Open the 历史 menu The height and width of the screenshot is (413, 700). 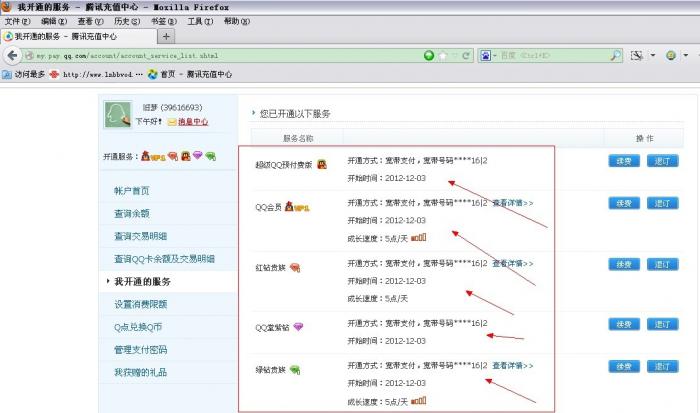(127, 21)
